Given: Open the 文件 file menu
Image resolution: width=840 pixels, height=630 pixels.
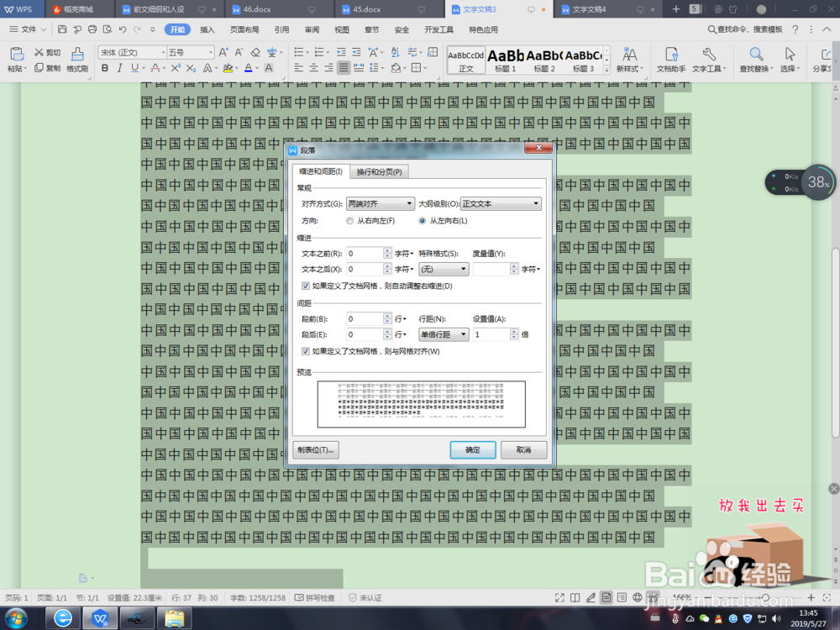Looking at the screenshot, I should click(x=28, y=29).
